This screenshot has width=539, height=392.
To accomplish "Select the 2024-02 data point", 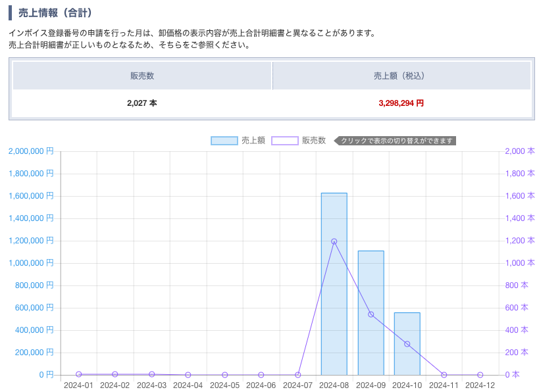I will [x=115, y=374].
